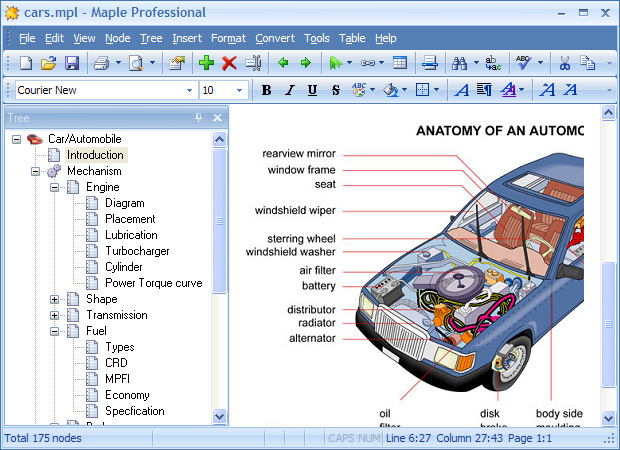Toggle Underline formatting
620x450 pixels.
[312, 90]
